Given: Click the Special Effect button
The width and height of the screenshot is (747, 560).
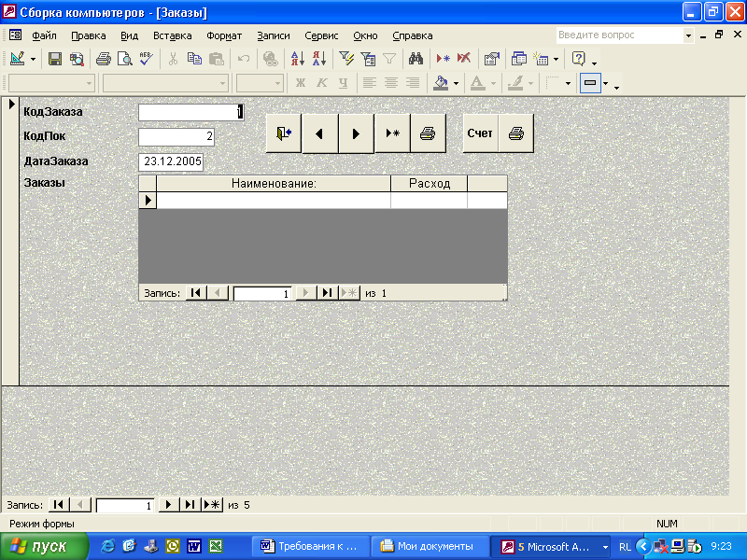Looking at the screenshot, I should tap(590, 83).
